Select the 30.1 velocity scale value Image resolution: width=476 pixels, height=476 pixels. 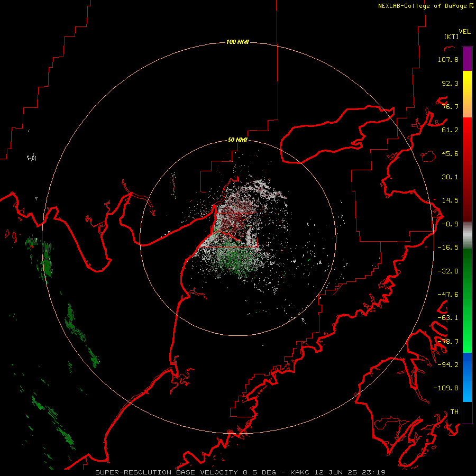[x=450, y=177]
